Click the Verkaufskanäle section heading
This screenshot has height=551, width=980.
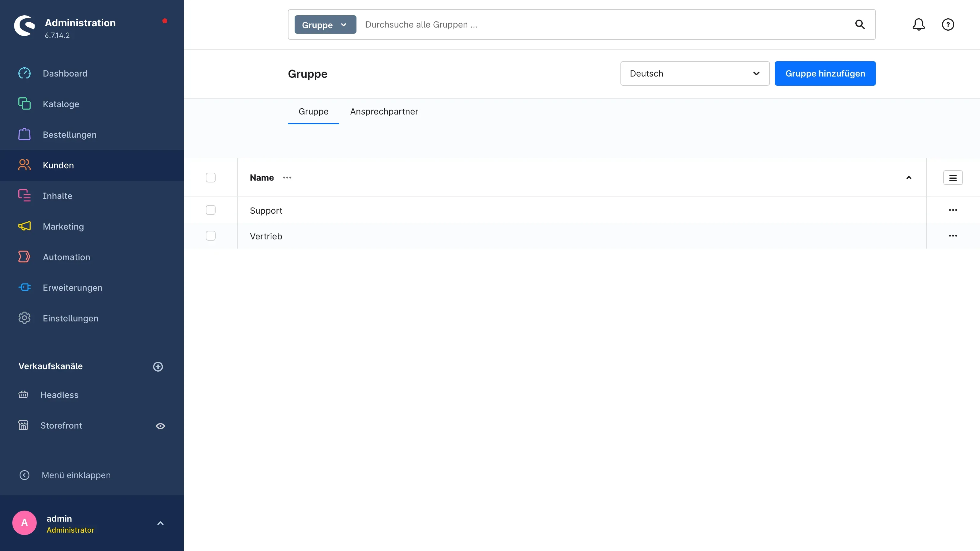51,366
